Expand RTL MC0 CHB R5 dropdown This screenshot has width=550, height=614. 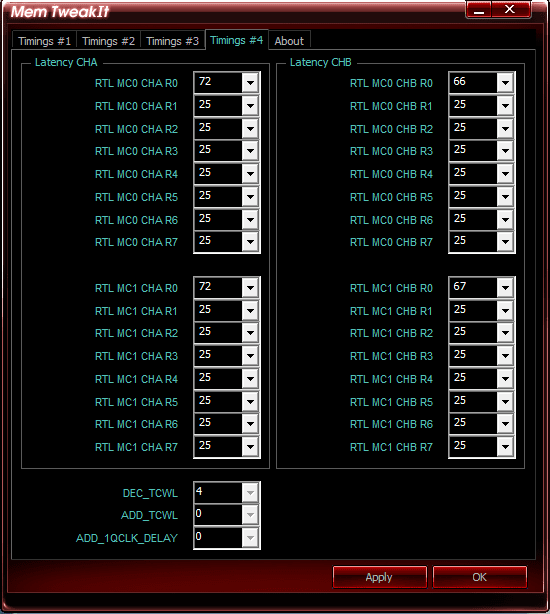pos(505,197)
